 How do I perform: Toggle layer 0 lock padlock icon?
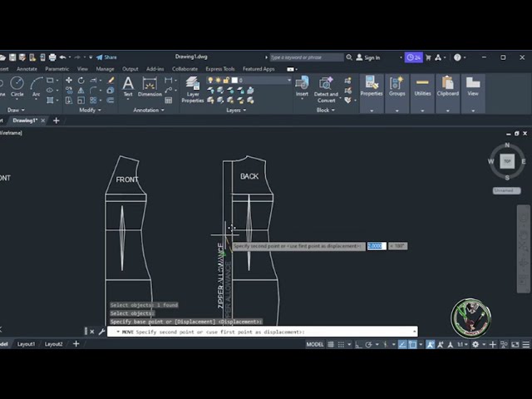click(x=226, y=80)
